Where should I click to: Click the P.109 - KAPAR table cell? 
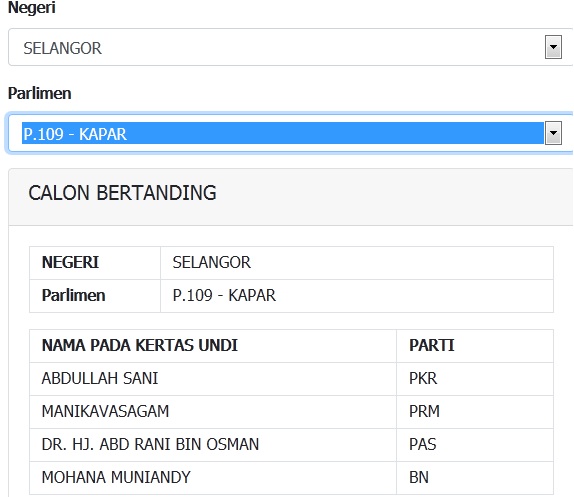(357, 296)
